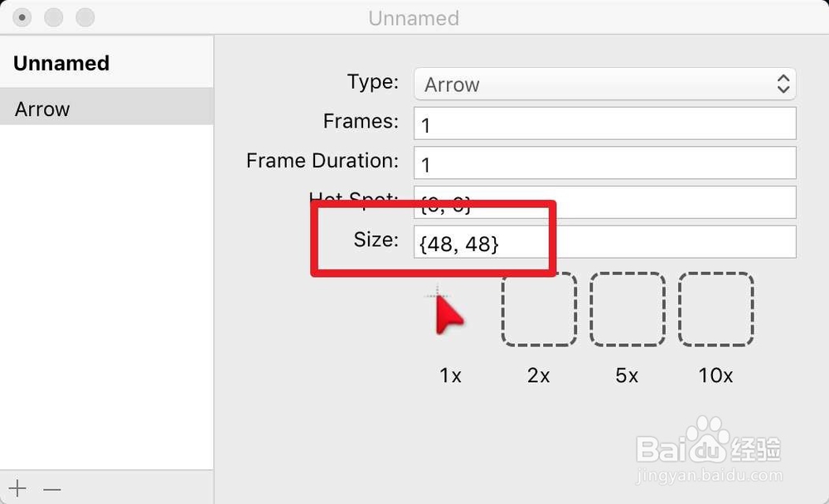Click the empty 2x image slot
Screen dimensions: 829x504
point(539,309)
